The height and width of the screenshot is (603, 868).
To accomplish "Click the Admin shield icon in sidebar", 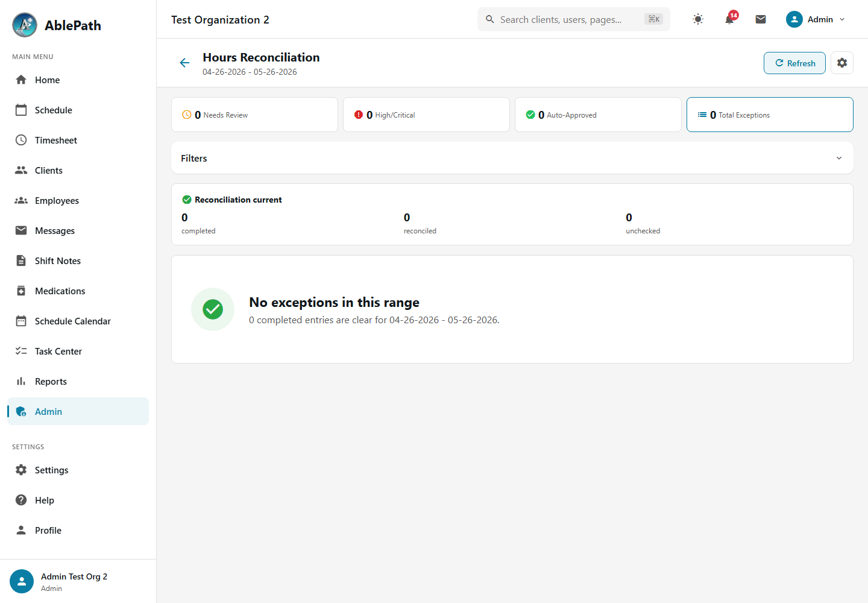I will pyautogui.click(x=21, y=411).
